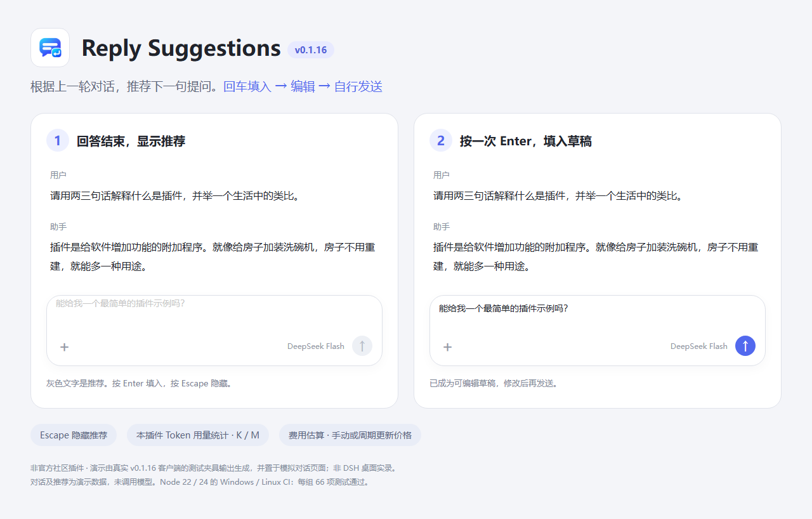The image size is (812, 519).
Task: Click the hint "灰色文字是推荐。按 Enter 填入，按 Escape 隐藏。"
Action: [139, 384]
